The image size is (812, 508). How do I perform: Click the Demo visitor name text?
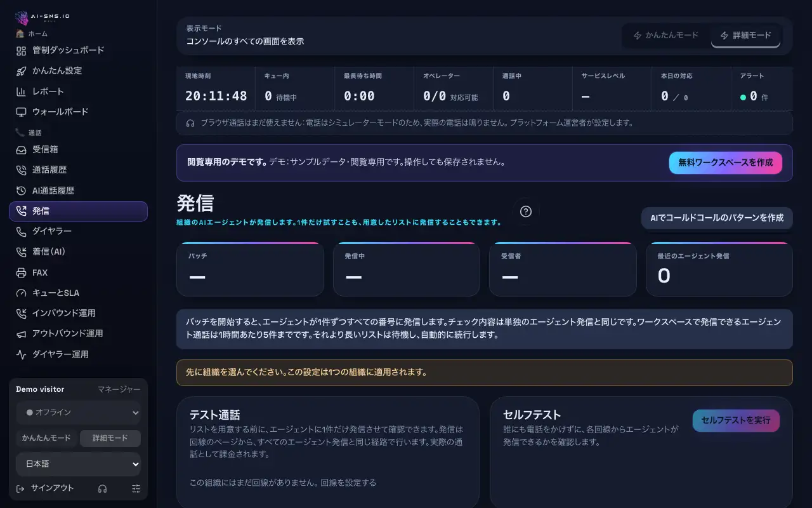coord(40,389)
